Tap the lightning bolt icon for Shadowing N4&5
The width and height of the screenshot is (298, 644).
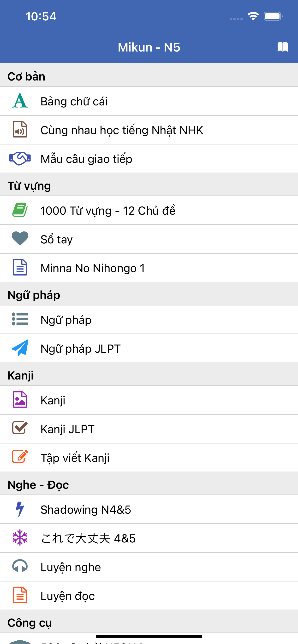tap(20, 509)
